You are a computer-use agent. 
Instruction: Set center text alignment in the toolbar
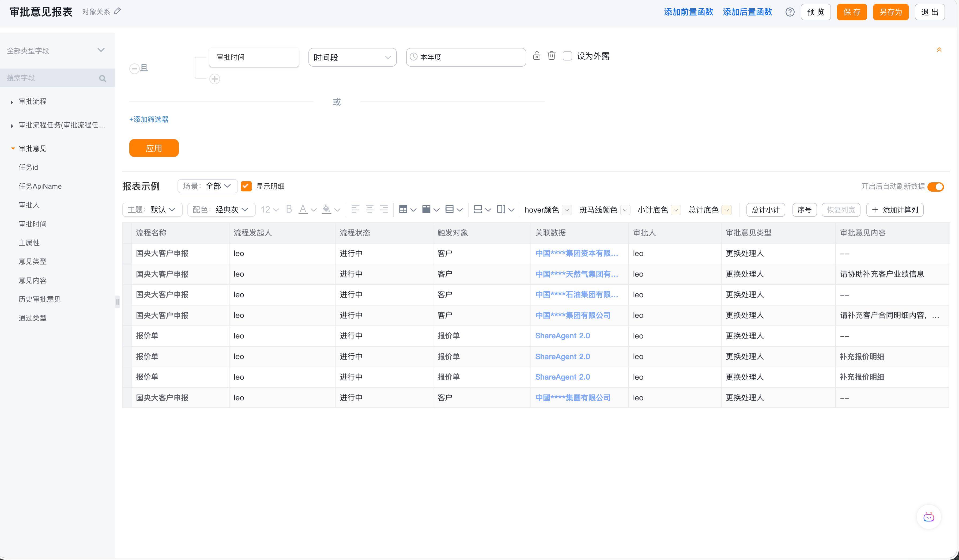(369, 209)
